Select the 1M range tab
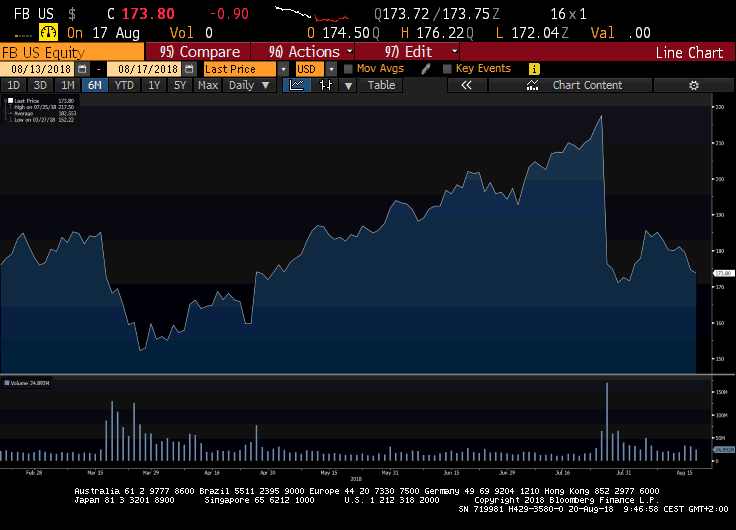Screen dimensions: 736x530 point(68,85)
